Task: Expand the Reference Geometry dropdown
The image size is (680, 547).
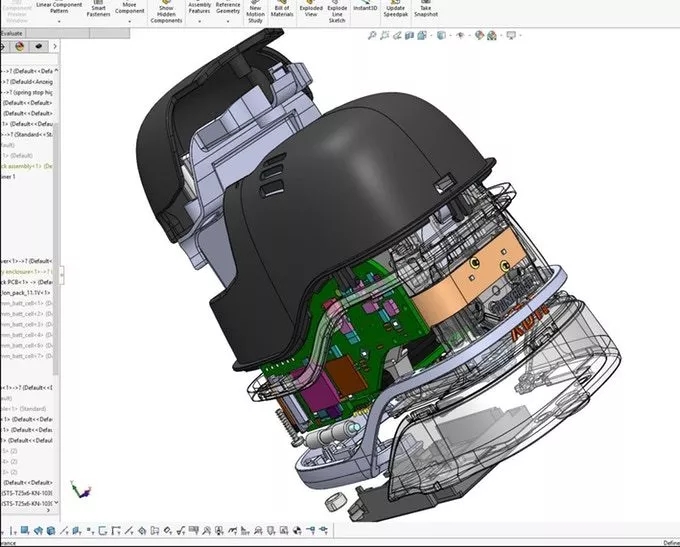Action: pyautogui.click(x=228, y=22)
